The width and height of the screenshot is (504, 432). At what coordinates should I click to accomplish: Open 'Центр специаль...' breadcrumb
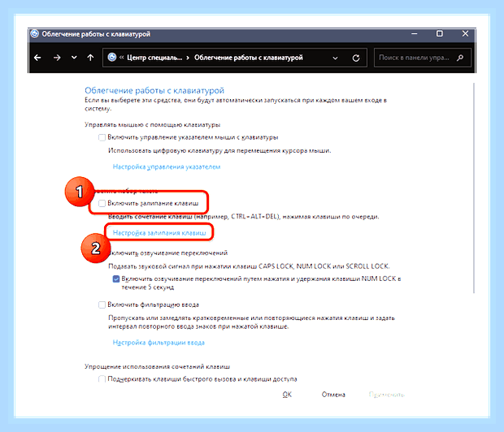154,58
